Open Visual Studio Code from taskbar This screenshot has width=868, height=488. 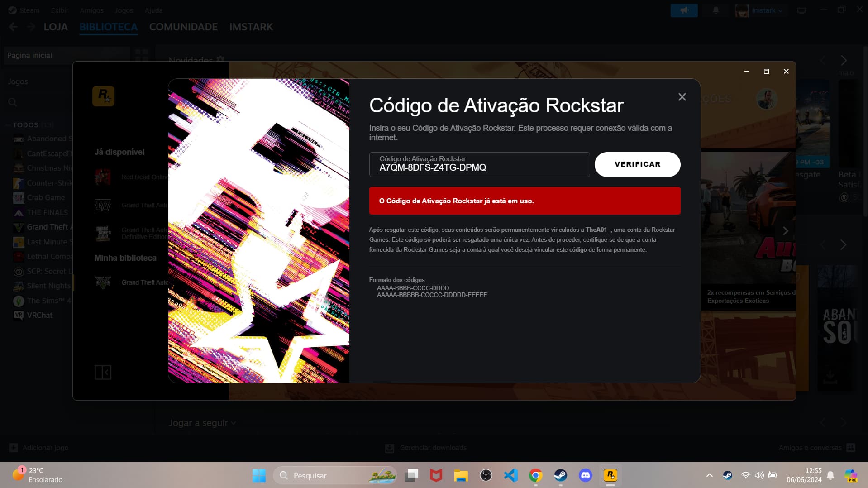click(x=510, y=475)
